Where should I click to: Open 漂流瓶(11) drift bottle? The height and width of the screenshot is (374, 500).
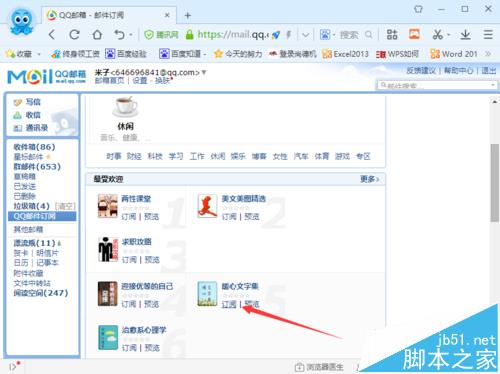click(x=34, y=243)
